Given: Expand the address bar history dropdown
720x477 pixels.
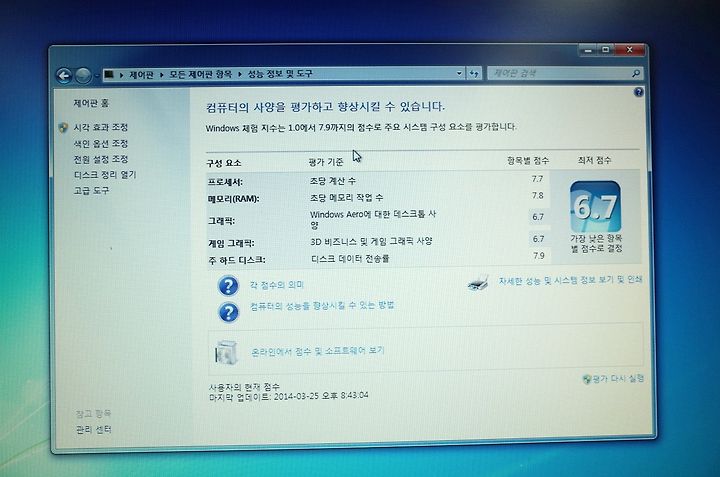Looking at the screenshot, I should coord(459,73).
